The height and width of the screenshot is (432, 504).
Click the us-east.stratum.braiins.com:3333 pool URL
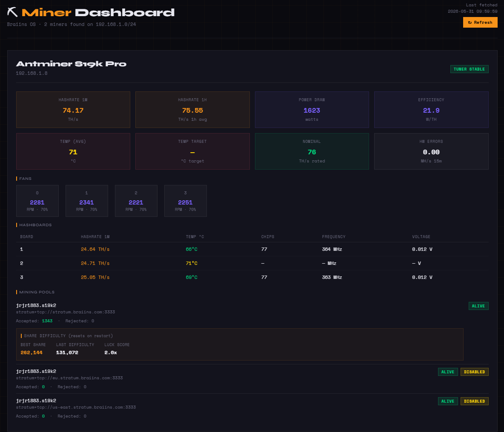point(76,407)
